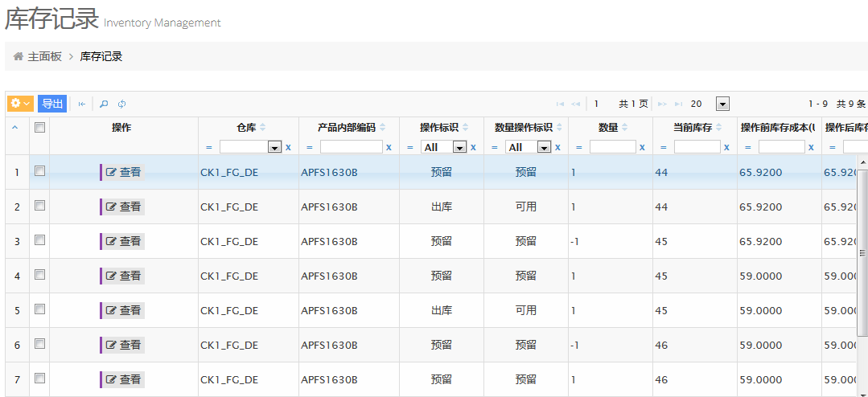The width and height of the screenshot is (868, 397).
Task: Sort by 数量 column sort arrows
Action: [624, 128]
